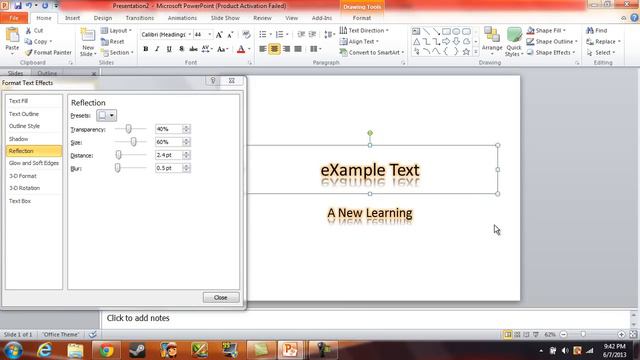Insert a New Slide
Image resolution: width=640 pixels, height=360 pixels.
click(88, 42)
